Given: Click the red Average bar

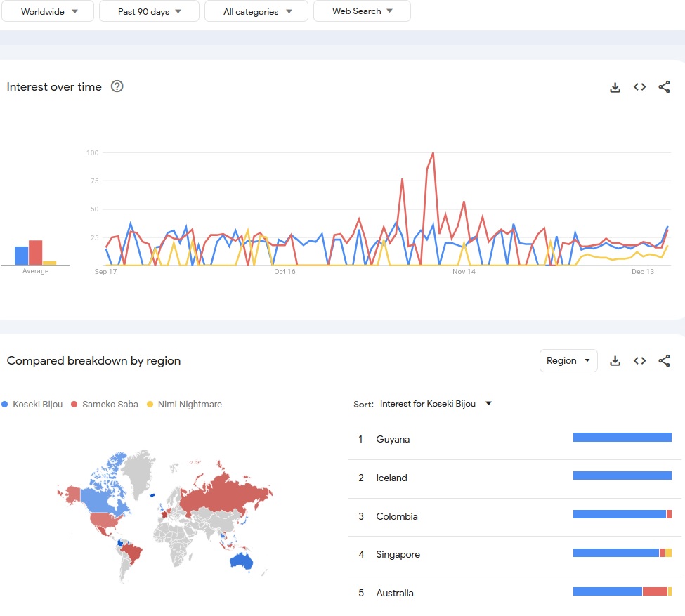Looking at the screenshot, I should (35, 253).
